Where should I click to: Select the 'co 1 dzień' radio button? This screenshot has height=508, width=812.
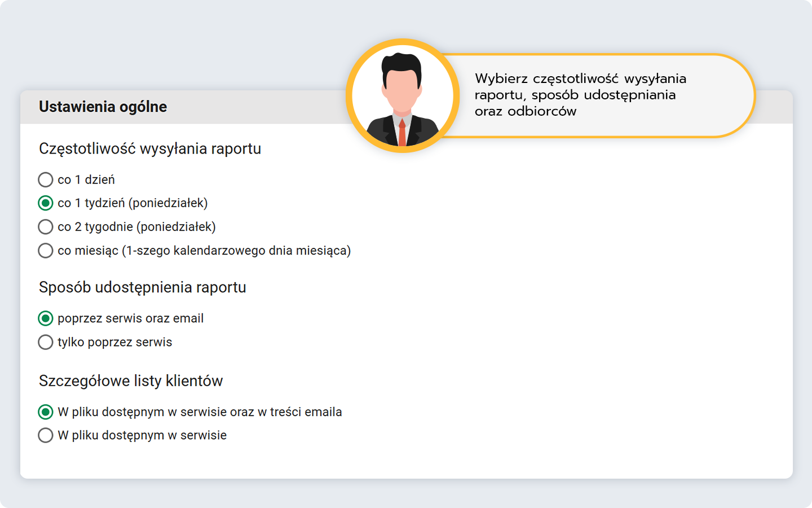click(46, 180)
